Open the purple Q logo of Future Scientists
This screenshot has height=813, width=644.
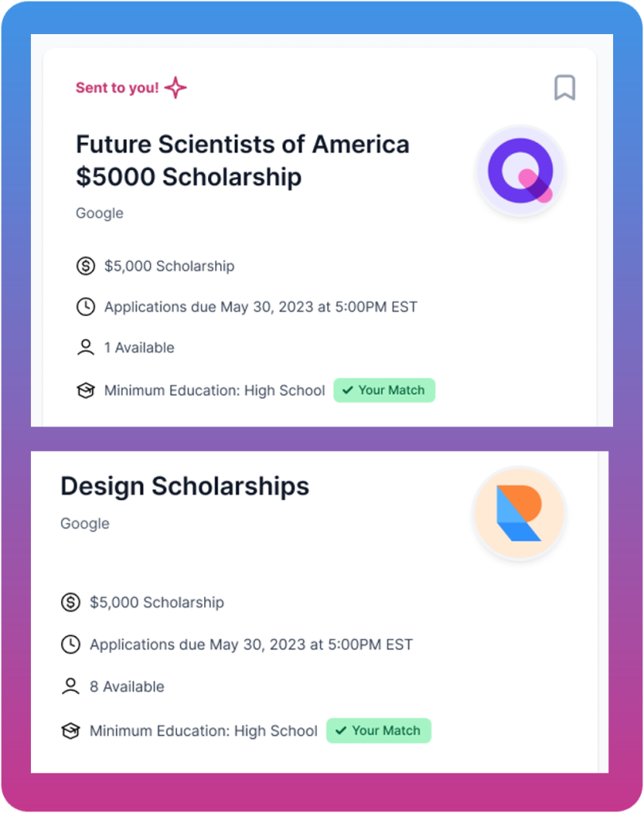click(521, 171)
